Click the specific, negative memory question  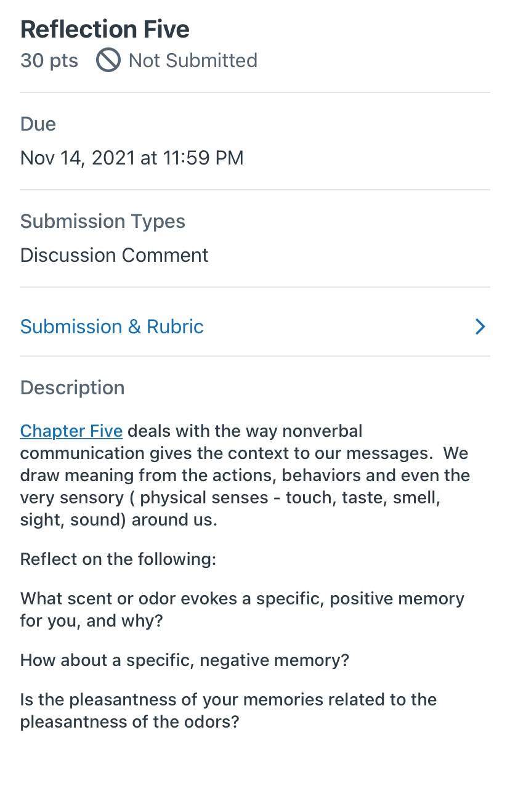(185, 660)
